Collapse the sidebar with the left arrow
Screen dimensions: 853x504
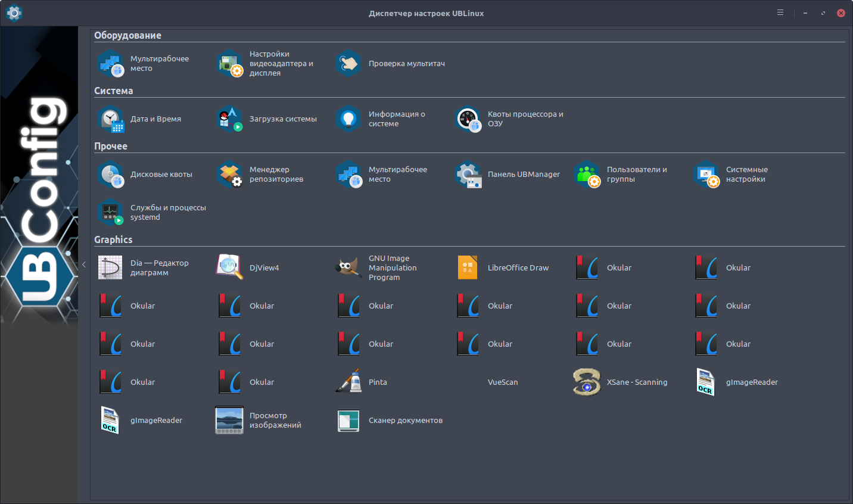[84, 265]
